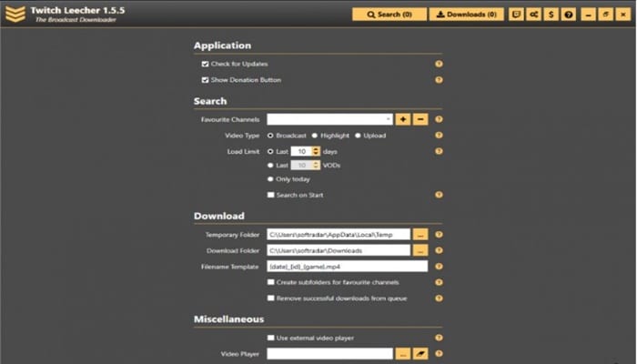Show help for Filename Template
This screenshot has height=364, width=637.
click(439, 266)
